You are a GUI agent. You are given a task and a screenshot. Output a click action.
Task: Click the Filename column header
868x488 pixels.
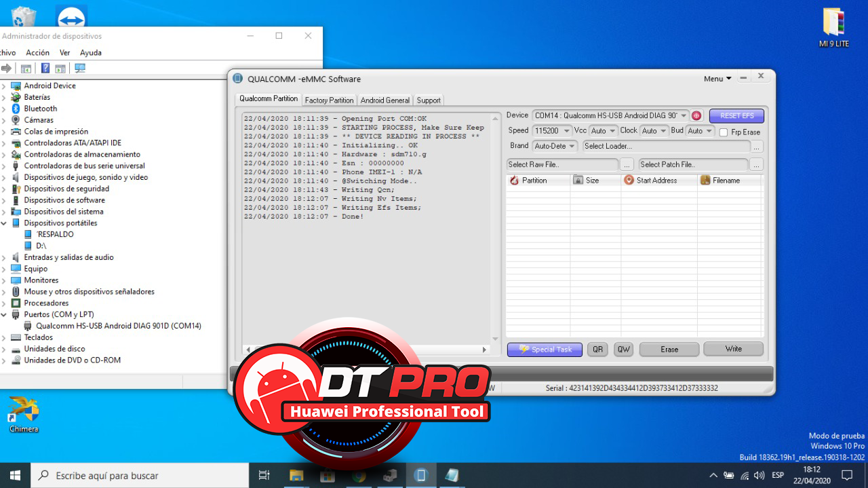pyautogui.click(x=730, y=181)
